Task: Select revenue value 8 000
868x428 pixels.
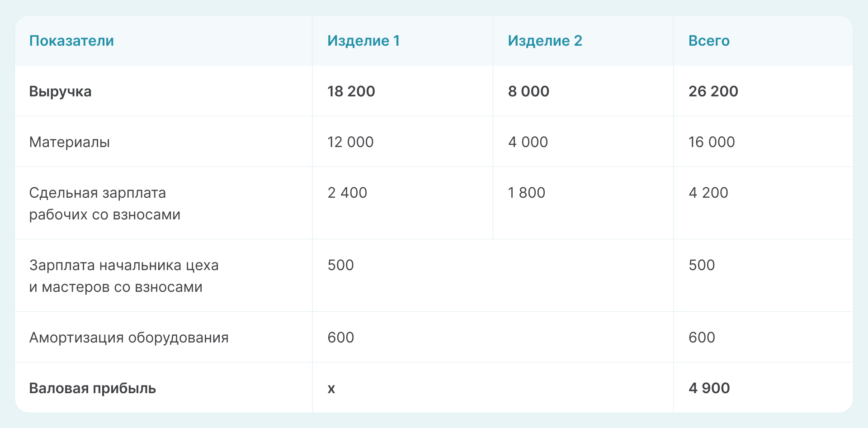Action: pyautogui.click(x=528, y=91)
